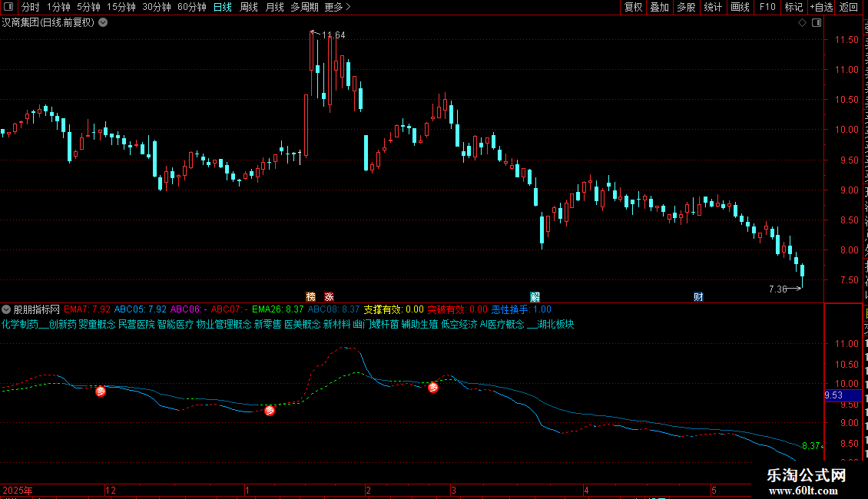Click the 解 event badge

pos(535,297)
